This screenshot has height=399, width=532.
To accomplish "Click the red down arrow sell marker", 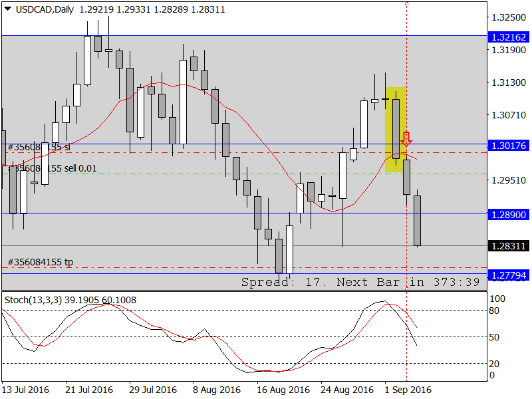I will click(x=406, y=139).
